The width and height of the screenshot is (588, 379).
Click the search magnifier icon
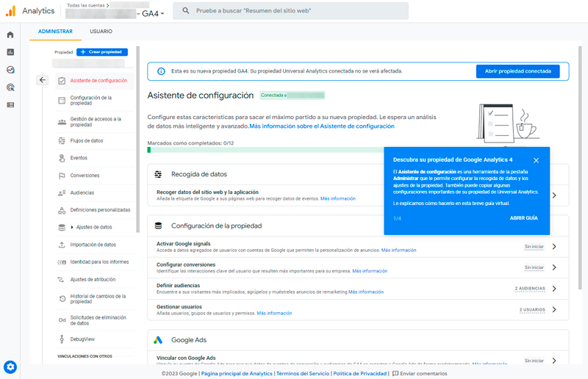(x=186, y=11)
